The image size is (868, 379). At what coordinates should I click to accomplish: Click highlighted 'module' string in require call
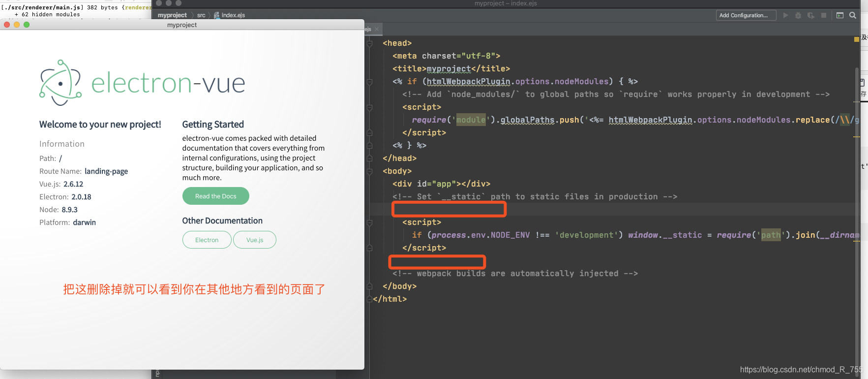click(471, 120)
